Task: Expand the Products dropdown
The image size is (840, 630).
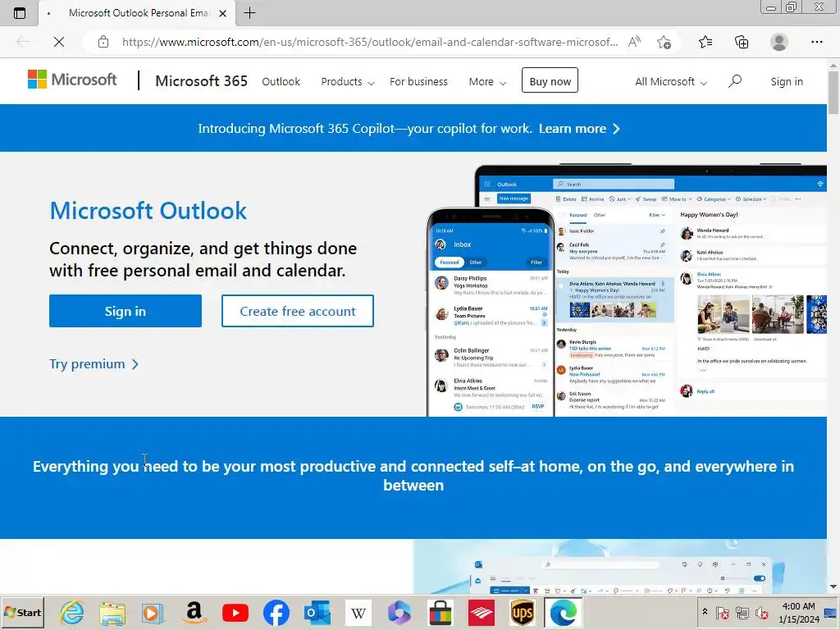Action: 347,81
